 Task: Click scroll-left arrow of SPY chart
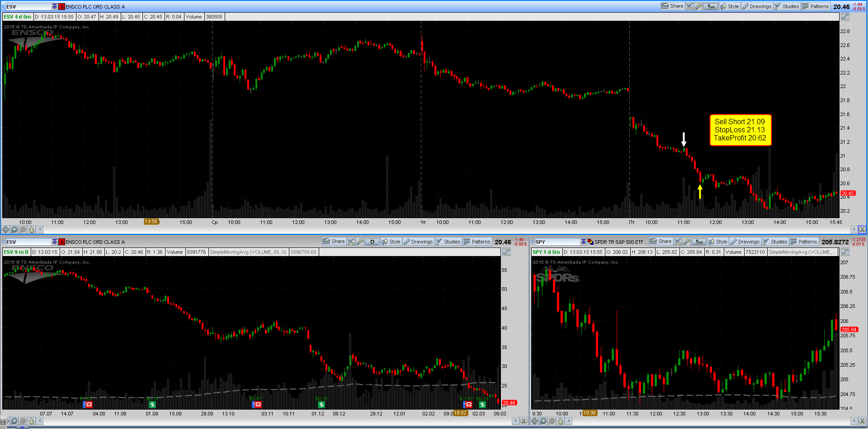pyautogui.click(x=569, y=421)
